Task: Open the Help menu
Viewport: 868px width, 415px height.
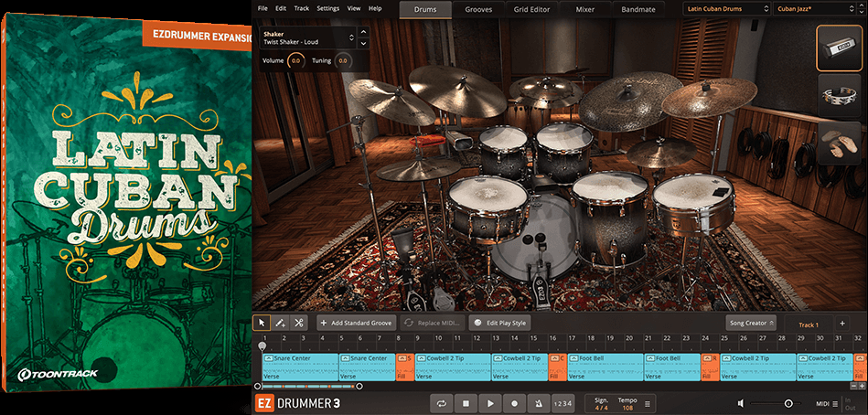Action: coord(375,9)
